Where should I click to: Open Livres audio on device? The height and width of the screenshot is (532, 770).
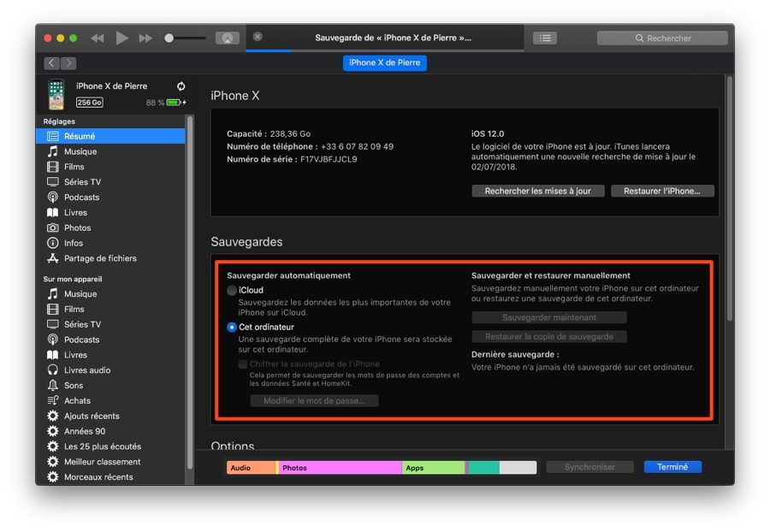(x=86, y=370)
